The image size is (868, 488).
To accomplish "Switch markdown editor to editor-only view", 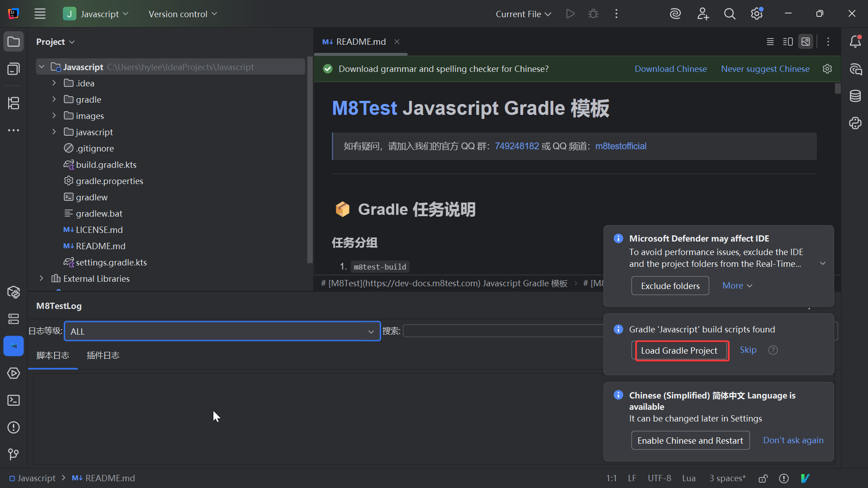I will [770, 42].
